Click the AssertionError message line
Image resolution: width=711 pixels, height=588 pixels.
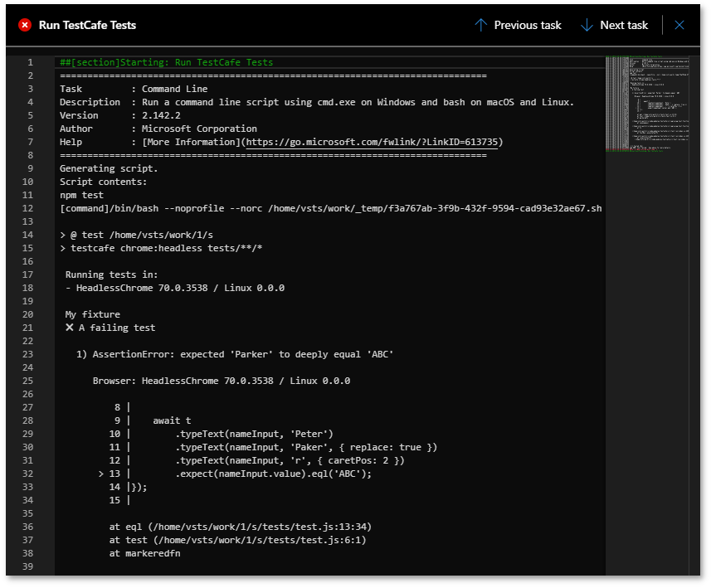(234, 354)
